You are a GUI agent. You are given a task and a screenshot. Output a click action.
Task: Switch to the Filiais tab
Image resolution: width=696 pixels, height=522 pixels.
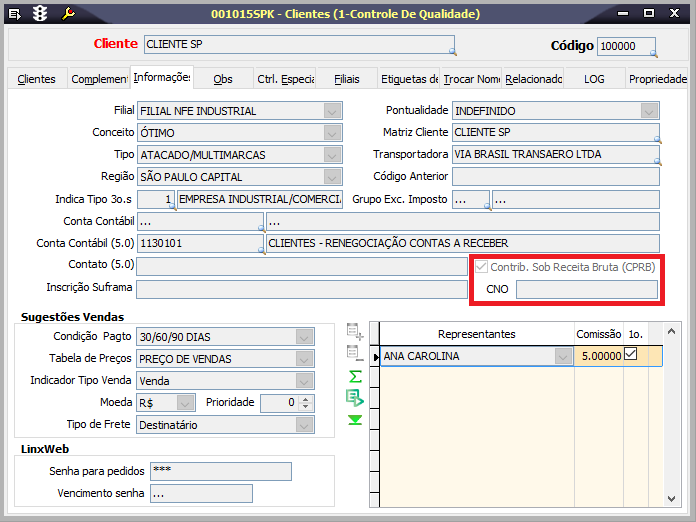coord(347,79)
